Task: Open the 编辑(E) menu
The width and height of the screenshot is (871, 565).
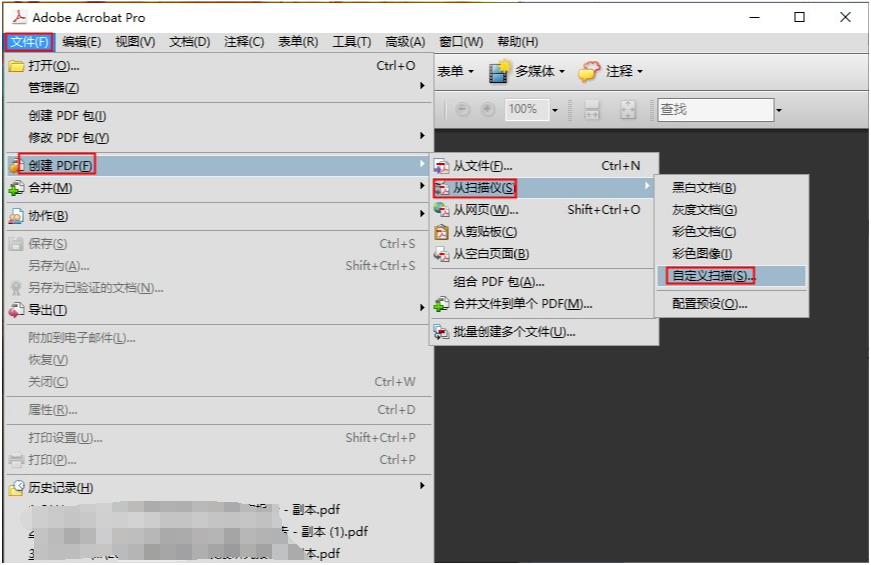Action: (x=82, y=42)
